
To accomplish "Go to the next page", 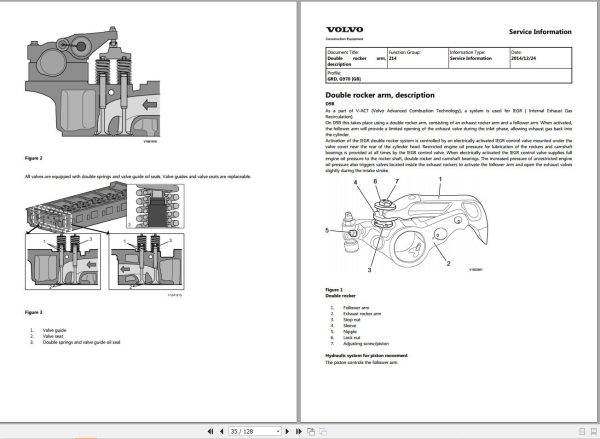I will (x=287, y=431).
